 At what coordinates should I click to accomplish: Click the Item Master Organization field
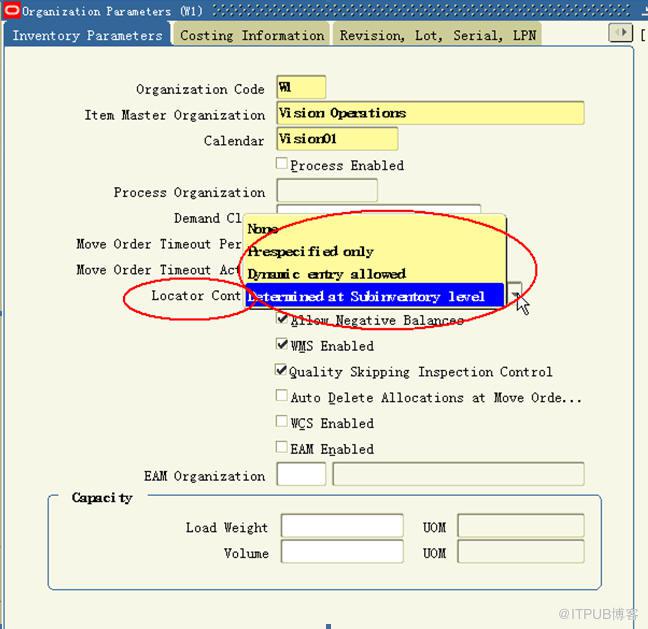(x=430, y=113)
